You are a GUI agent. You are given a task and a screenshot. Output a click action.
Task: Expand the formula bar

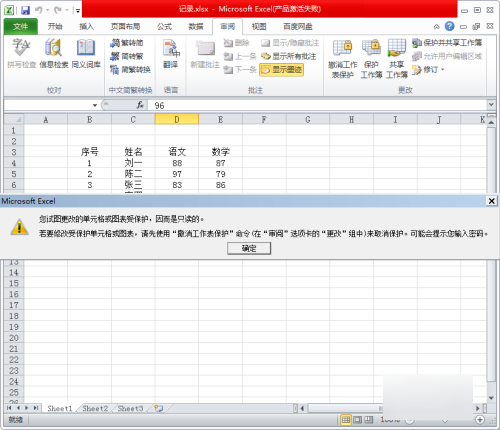coord(491,105)
